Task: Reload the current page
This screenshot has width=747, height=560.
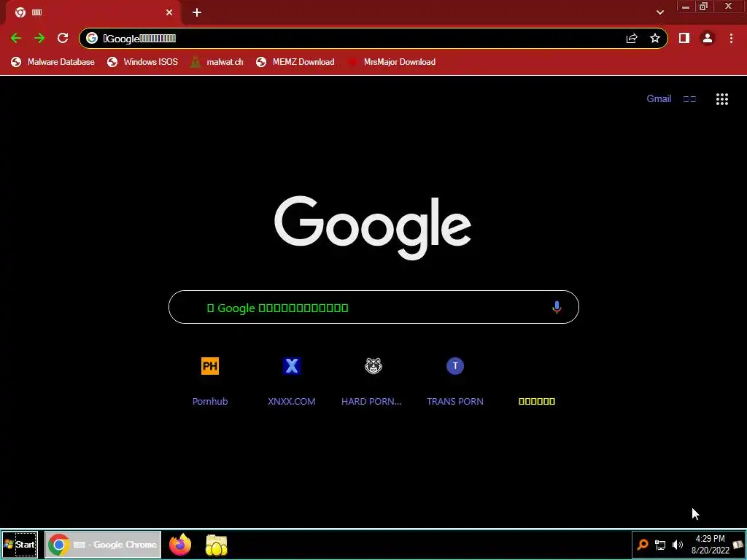Action: [x=63, y=38]
